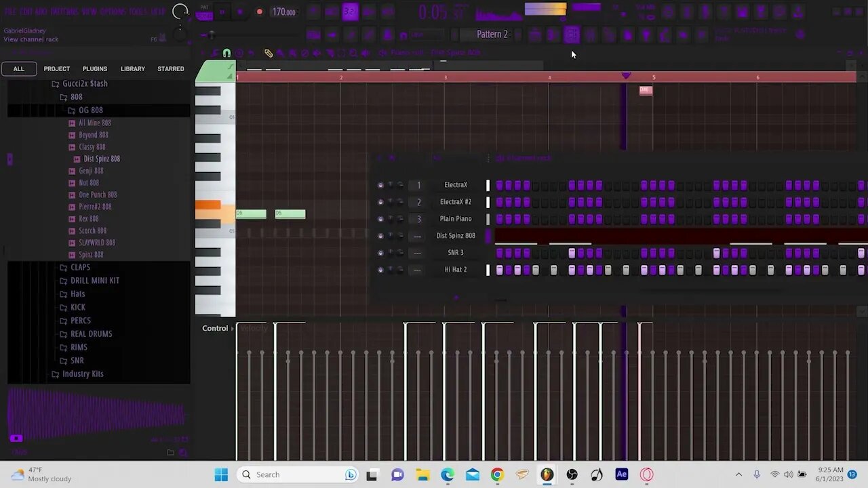Select the ALL browser tab
This screenshot has height=488, width=868.
pyautogui.click(x=19, y=68)
